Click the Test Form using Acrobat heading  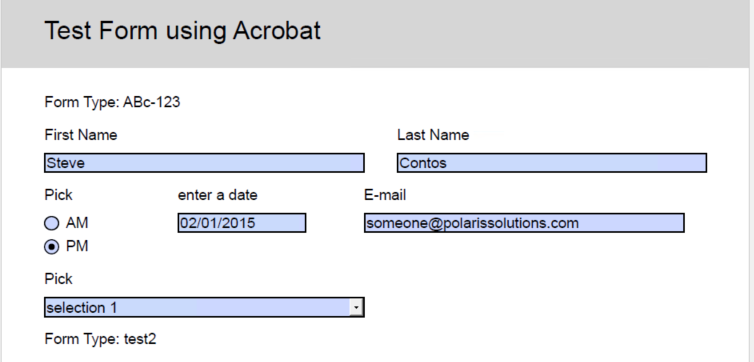183,31
